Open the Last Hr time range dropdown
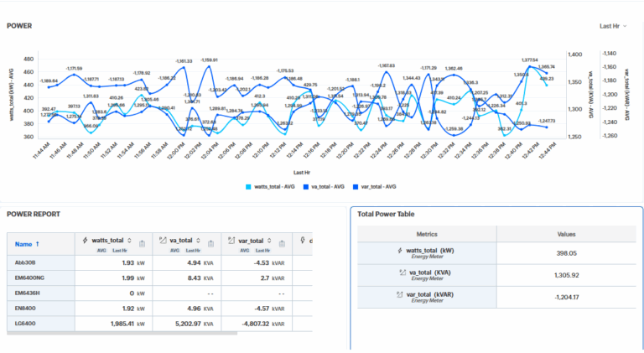This screenshot has width=644, height=353. [x=613, y=26]
